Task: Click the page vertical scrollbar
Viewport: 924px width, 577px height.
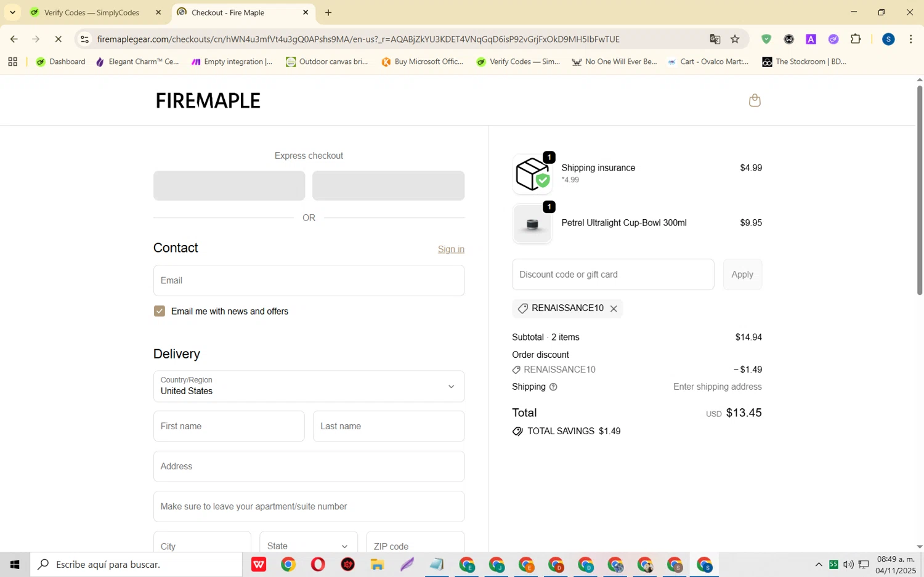Action: (920, 191)
